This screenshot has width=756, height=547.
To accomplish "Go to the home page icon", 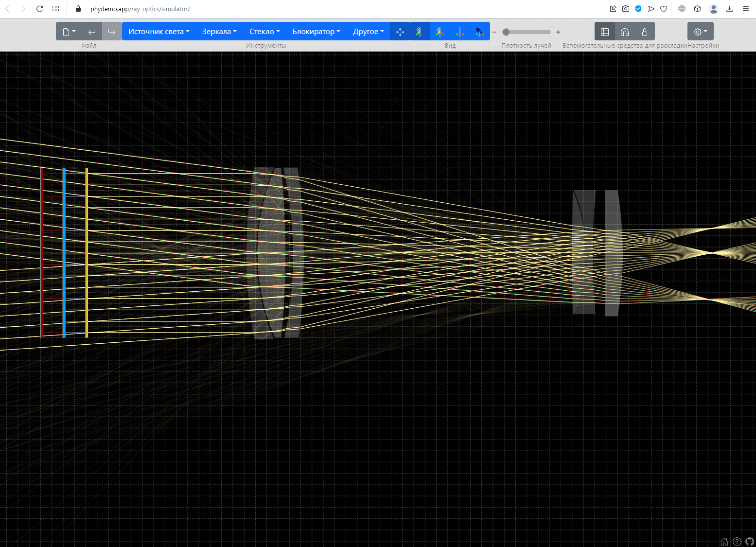I will coord(724,542).
